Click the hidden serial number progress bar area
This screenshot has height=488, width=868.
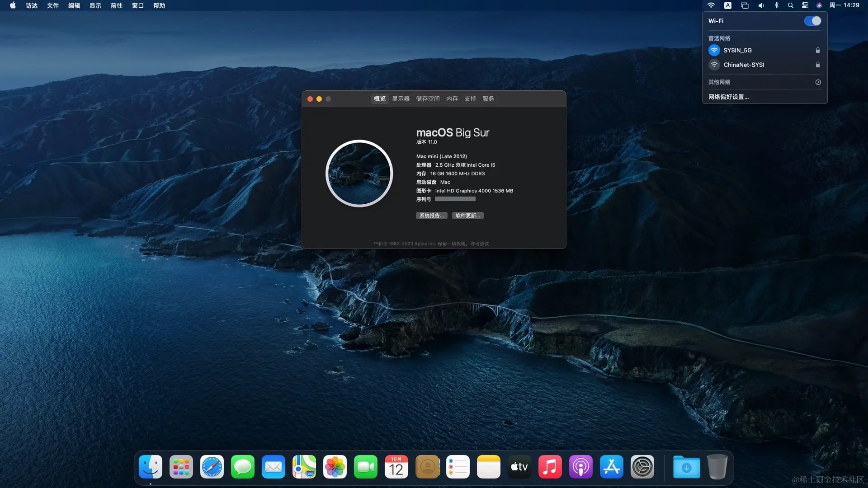(x=455, y=199)
